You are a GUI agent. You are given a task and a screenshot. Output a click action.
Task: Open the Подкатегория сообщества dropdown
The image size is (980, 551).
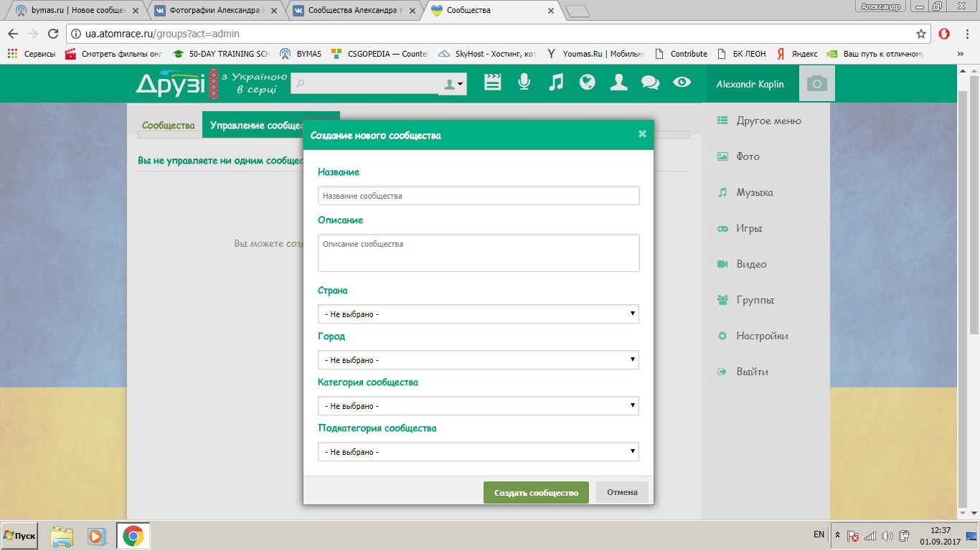pos(478,452)
